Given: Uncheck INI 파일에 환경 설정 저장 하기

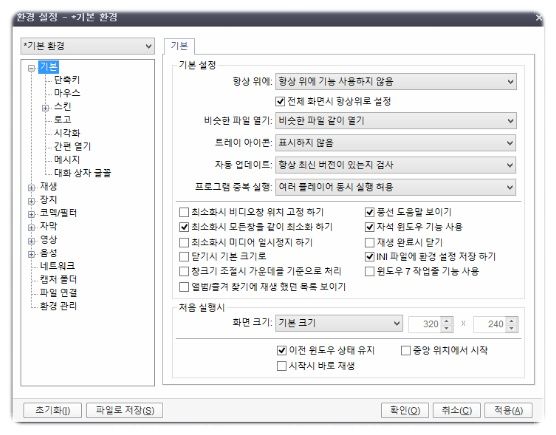Looking at the screenshot, I should (369, 256).
